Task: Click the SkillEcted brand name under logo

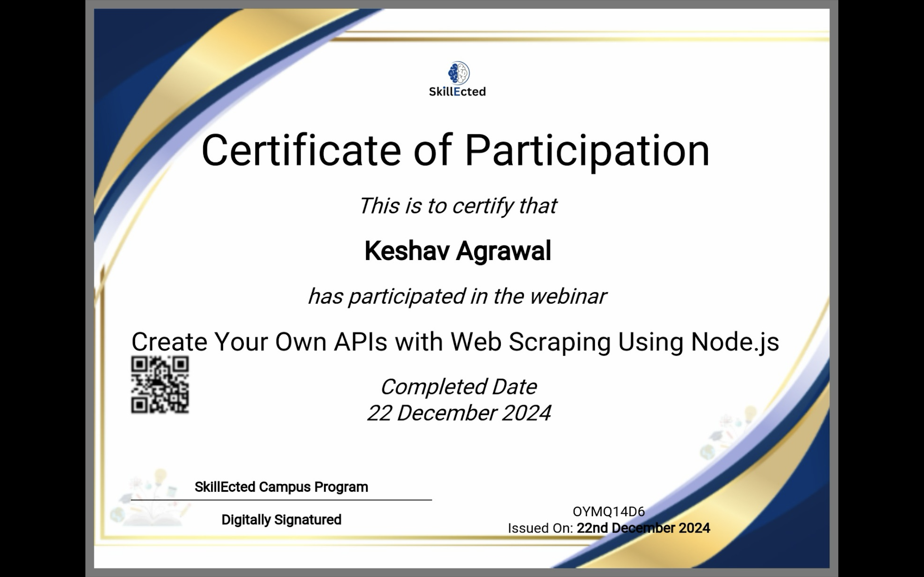Action: tap(458, 92)
